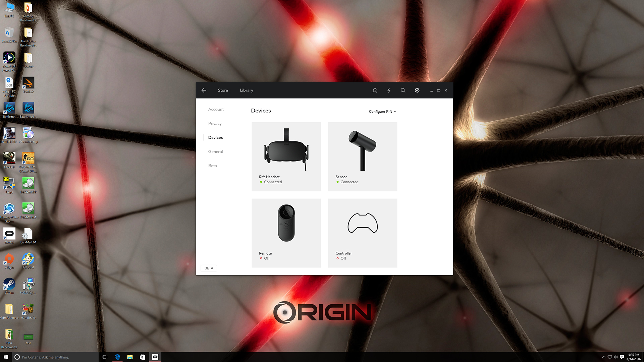This screenshot has width=644, height=362.
Task: Select Fallout 4 shortcut
Action: coord(28,261)
